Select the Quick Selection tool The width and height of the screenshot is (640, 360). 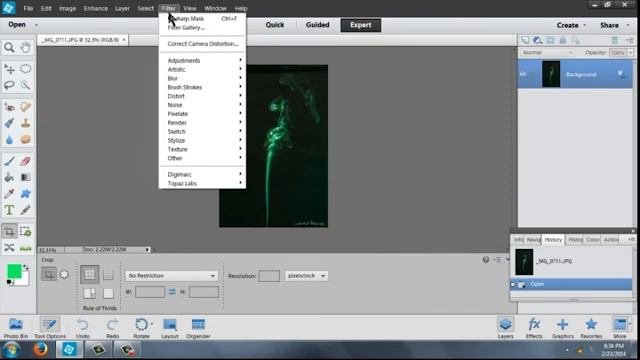[25, 85]
